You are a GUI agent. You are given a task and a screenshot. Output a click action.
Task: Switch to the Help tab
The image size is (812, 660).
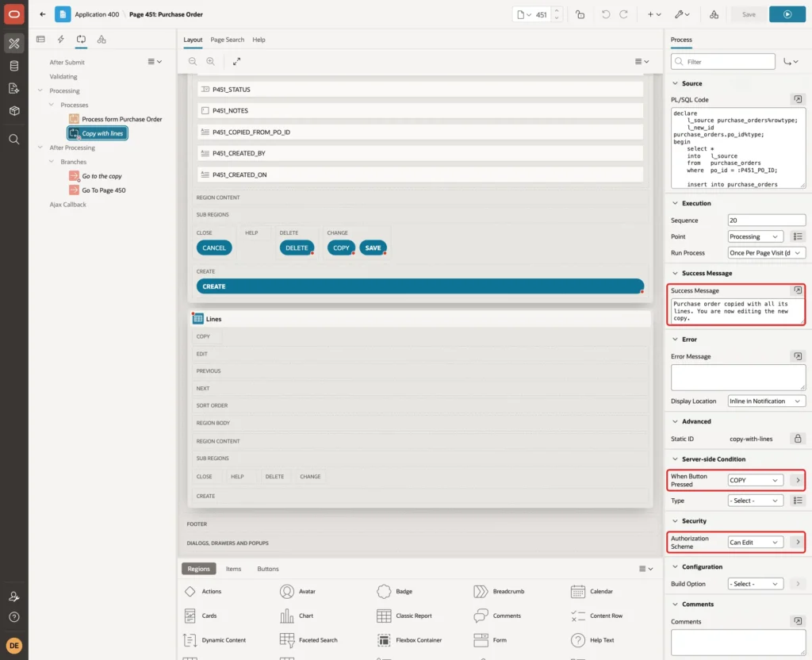[x=259, y=40]
